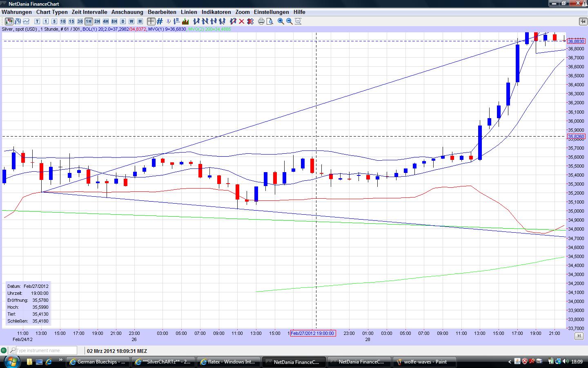Screen dimensions: 588x368
Task: Open print preview icon
Action: pos(270,21)
